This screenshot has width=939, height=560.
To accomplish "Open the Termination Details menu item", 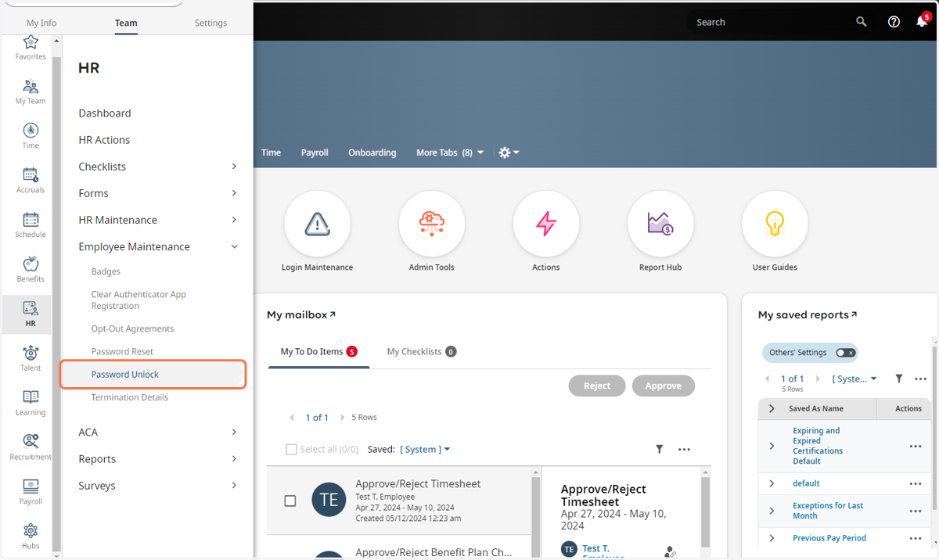I will (130, 397).
